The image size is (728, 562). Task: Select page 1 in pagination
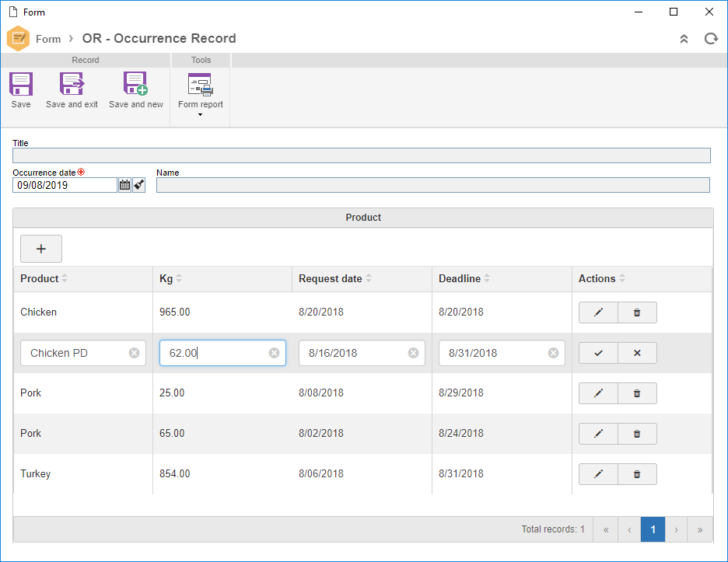(x=653, y=529)
